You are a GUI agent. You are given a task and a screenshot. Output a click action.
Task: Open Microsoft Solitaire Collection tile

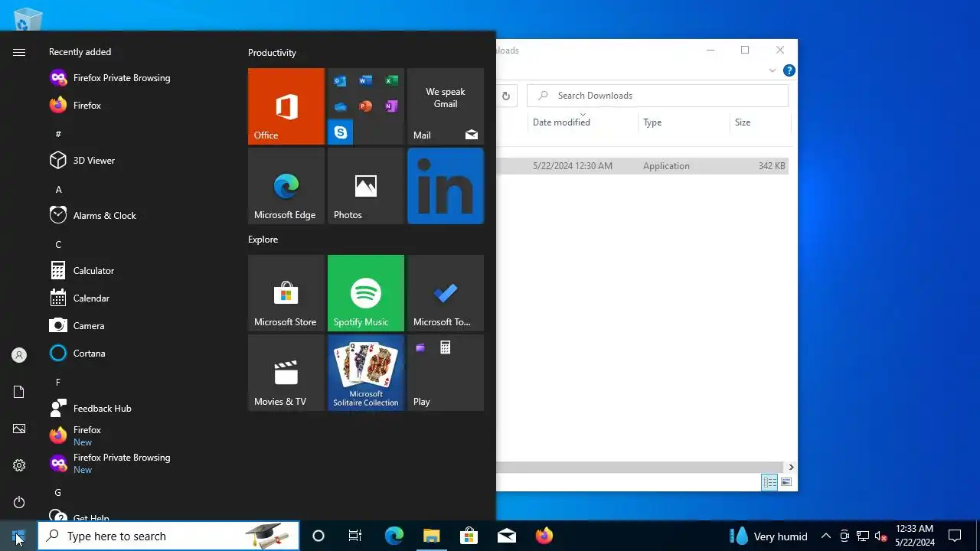click(x=366, y=373)
